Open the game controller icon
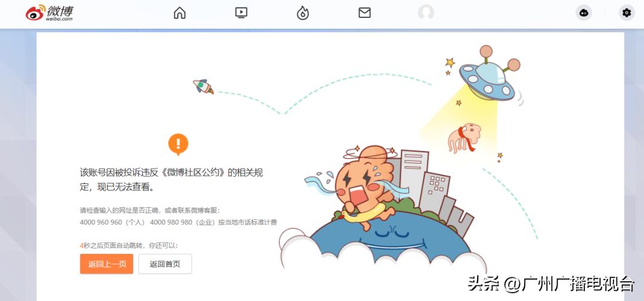 pos(584,13)
